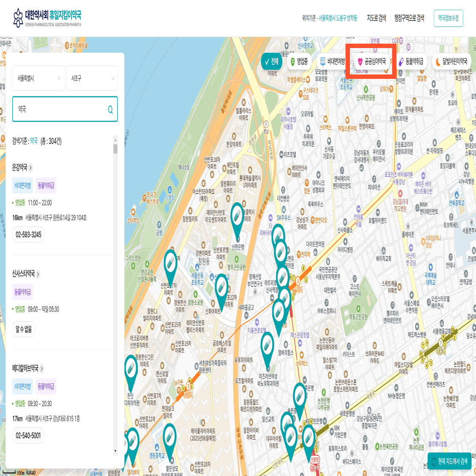This screenshot has height=476, width=476.
Task: Open the 서울특별시 city dropdown
Action: coord(38,78)
